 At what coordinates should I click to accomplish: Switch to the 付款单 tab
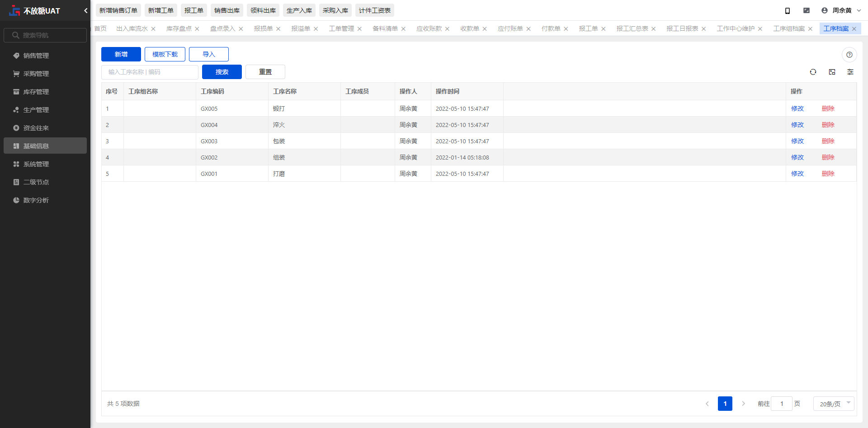(551, 28)
